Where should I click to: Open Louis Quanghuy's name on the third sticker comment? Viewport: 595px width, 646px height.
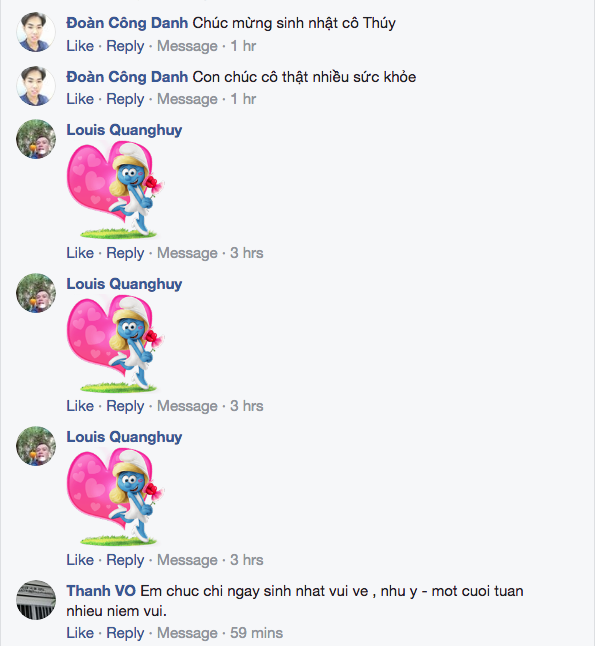[124, 437]
